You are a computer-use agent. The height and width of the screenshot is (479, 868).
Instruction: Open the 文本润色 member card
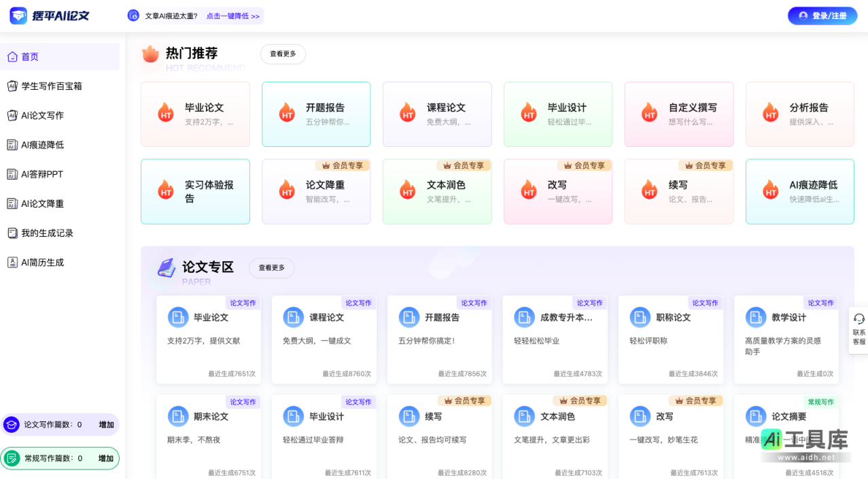click(437, 191)
